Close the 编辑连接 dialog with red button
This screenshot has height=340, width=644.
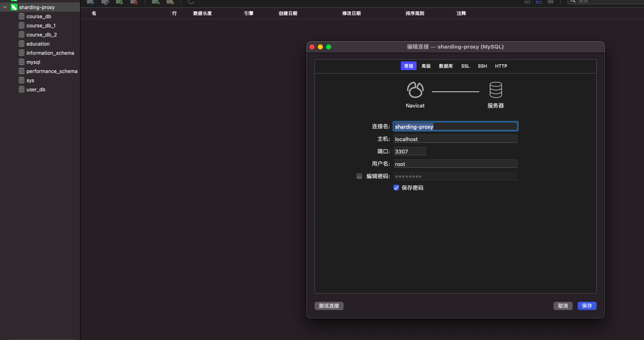[312, 47]
